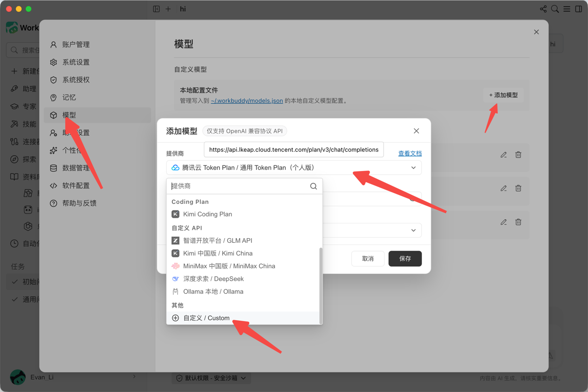This screenshot has width=588, height=392.
Task: Open the ~/.workbuddy/models.json link
Action: (247, 101)
